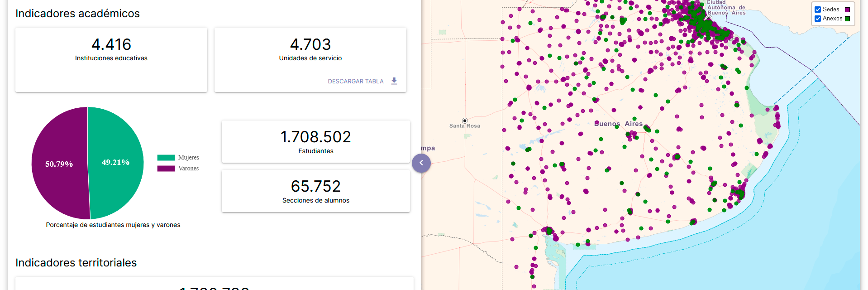
Task: Click the purple Sedes swatch in the map legend
Action: [848, 10]
